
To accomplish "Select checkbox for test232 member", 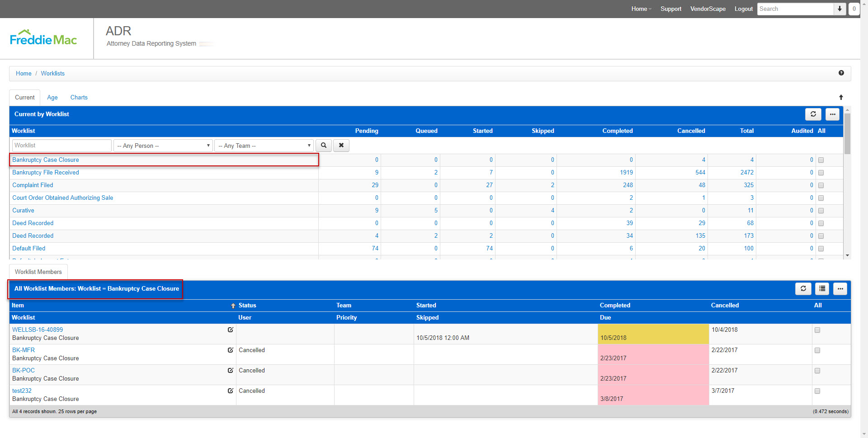I will coord(817,391).
